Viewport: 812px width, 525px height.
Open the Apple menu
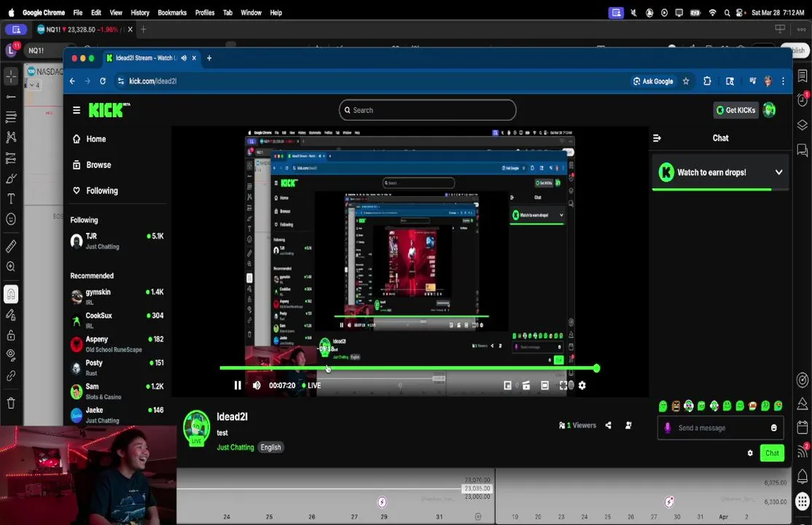[x=12, y=12]
